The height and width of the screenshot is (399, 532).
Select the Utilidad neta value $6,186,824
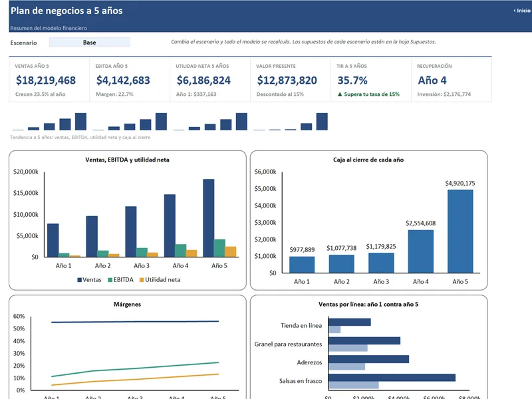pos(203,80)
